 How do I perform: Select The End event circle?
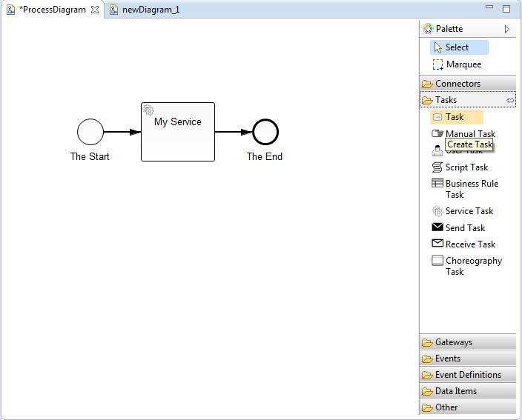click(x=265, y=132)
